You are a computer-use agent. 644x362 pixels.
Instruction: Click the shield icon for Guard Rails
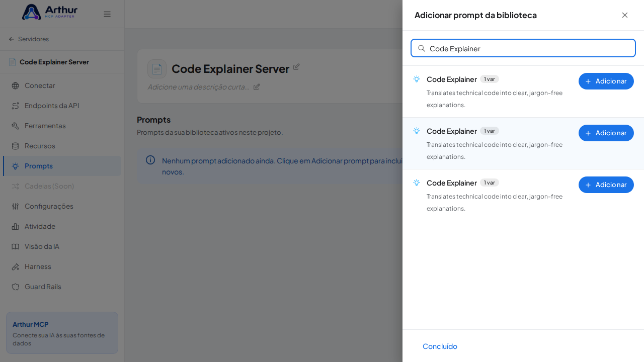(x=15, y=287)
